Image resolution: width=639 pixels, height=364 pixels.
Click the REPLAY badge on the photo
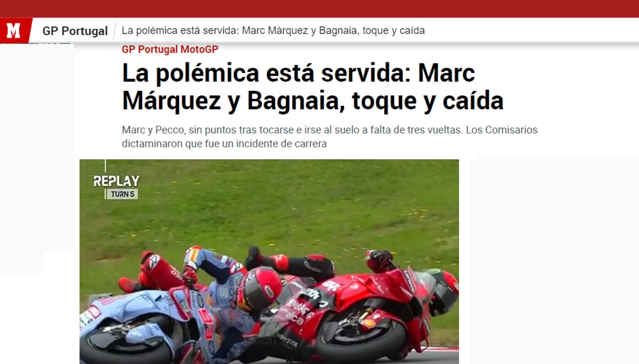(117, 181)
